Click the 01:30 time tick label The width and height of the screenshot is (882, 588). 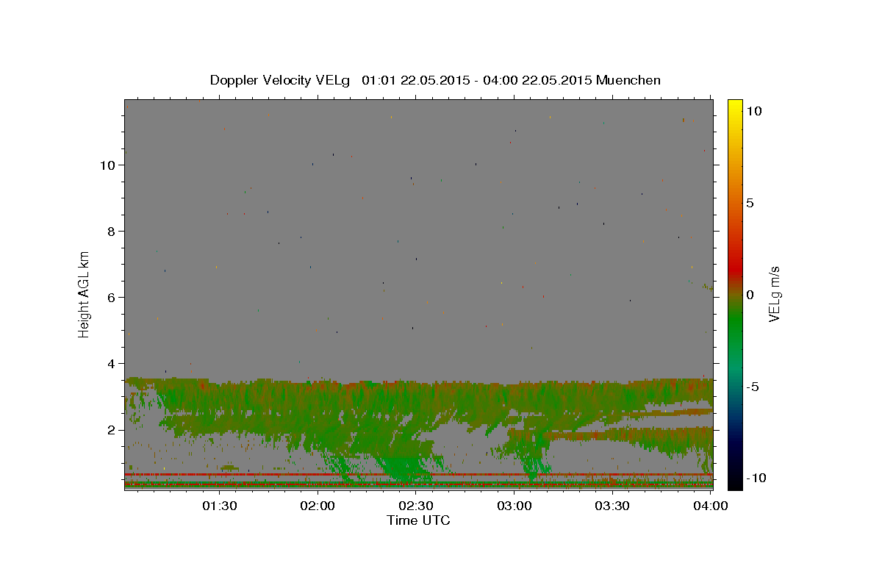point(220,506)
